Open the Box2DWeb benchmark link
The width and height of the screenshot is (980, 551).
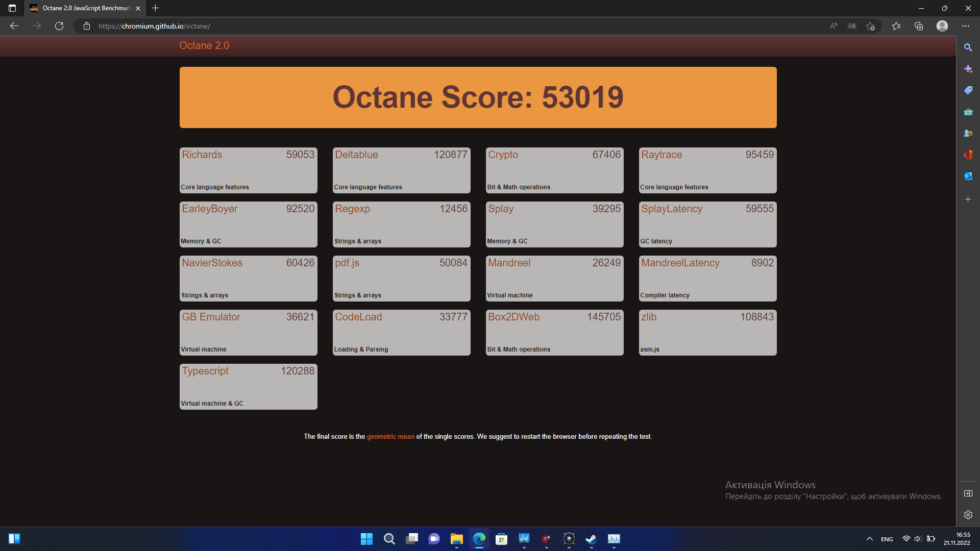[x=513, y=317]
